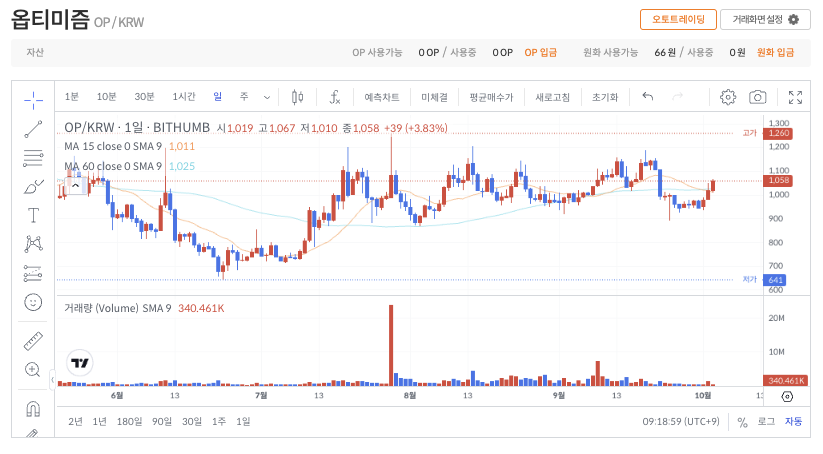Image resolution: width=823 pixels, height=454 pixels.
Task: Collapse the indicator legend arrow
Action: (x=74, y=184)
